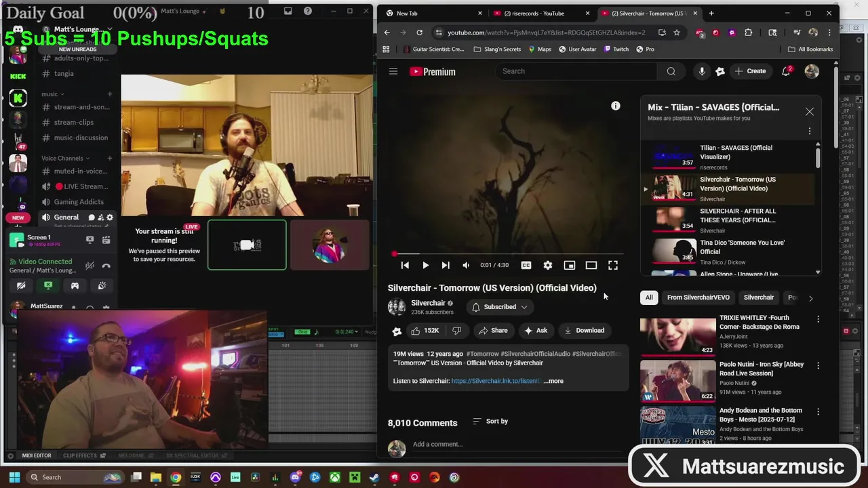This screenshot has width=868, height=488.
Task: Go back in Chrome
Action: tap(387, 33)
